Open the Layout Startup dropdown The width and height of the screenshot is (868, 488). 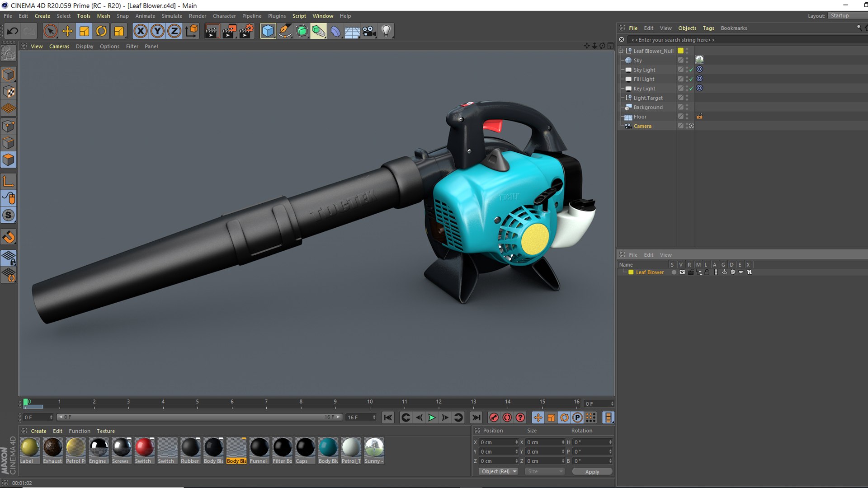[847, 16]
